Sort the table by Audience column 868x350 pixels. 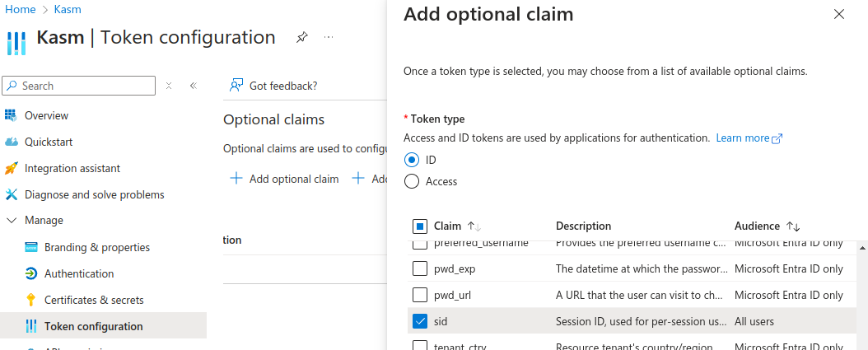793,226
